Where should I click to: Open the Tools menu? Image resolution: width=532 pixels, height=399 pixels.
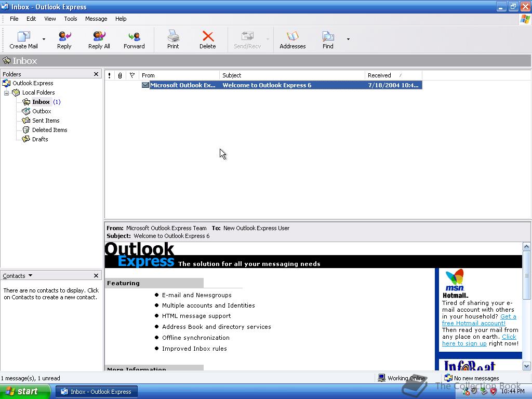point(71,19)
